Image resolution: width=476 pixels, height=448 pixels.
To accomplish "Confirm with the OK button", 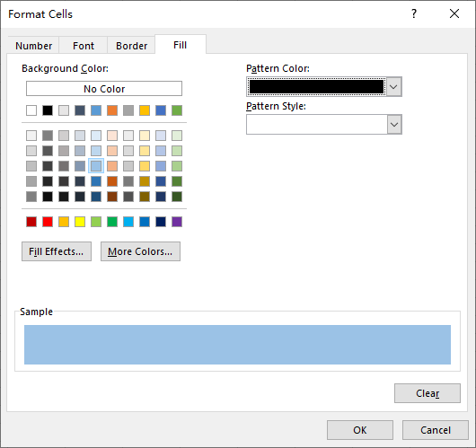I will [360, 430].
